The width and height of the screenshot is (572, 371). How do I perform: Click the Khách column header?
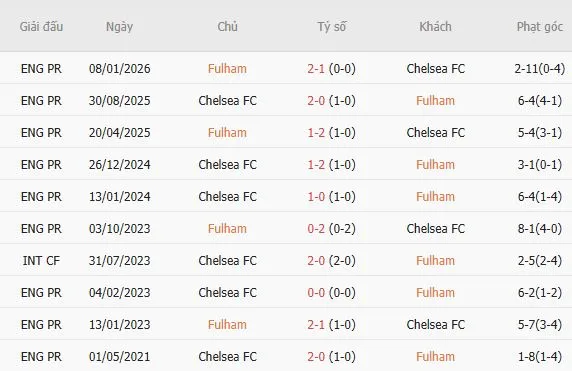436,27
